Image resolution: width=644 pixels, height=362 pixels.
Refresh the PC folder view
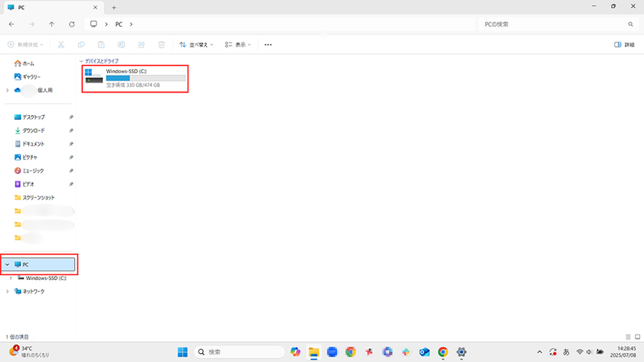[x=72, y=24]
